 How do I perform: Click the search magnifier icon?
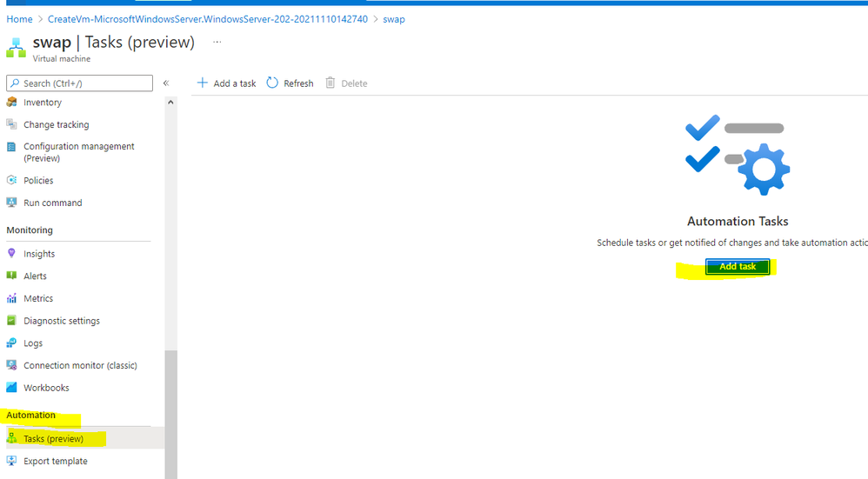point(15,83)
